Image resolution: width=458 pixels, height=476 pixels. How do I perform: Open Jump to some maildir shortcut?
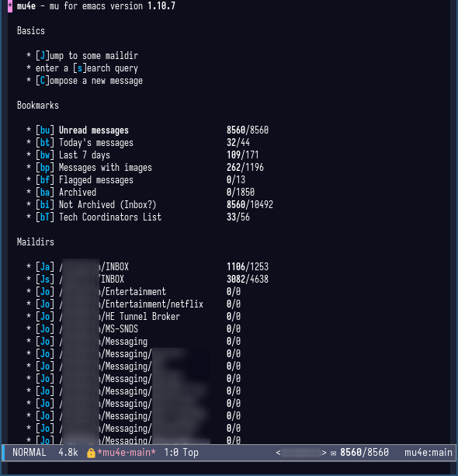click(87, 56)
